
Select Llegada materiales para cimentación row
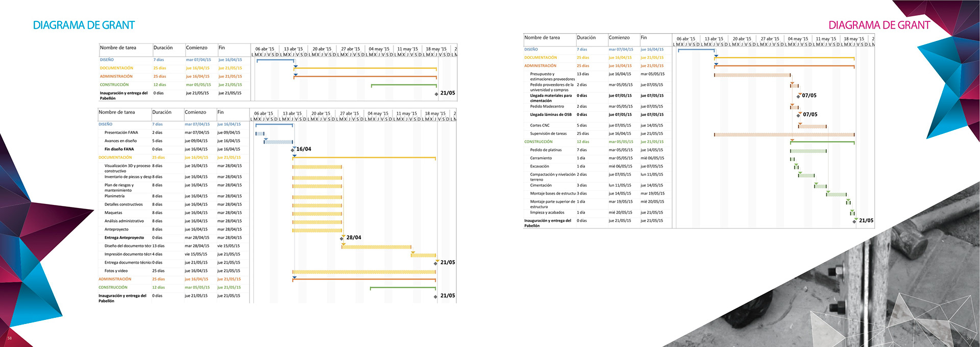pyautogui.click(x=597, y=98)
